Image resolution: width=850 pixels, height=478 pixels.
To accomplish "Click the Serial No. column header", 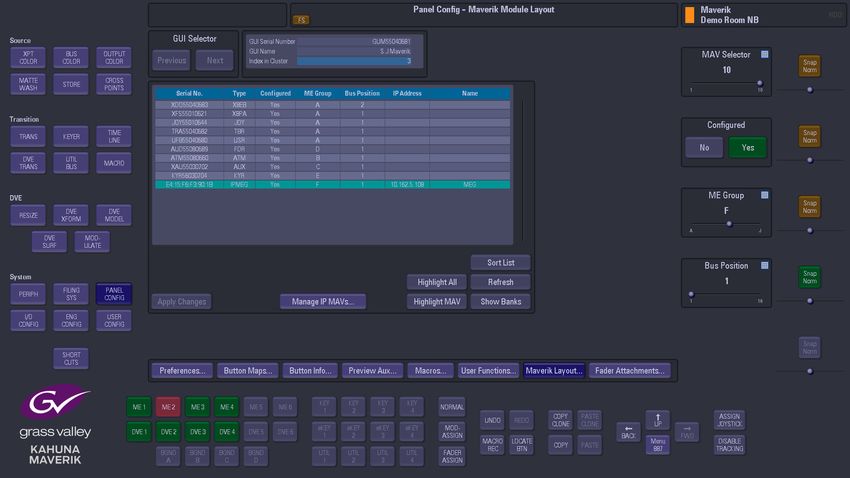I will point(189,93).
